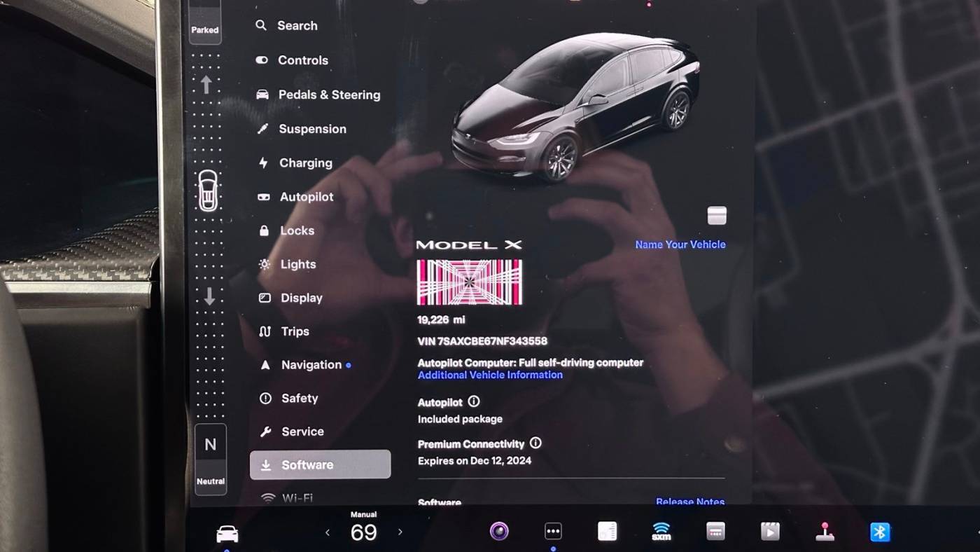Open the white app icon beside the launcher

tap(607, 532)
